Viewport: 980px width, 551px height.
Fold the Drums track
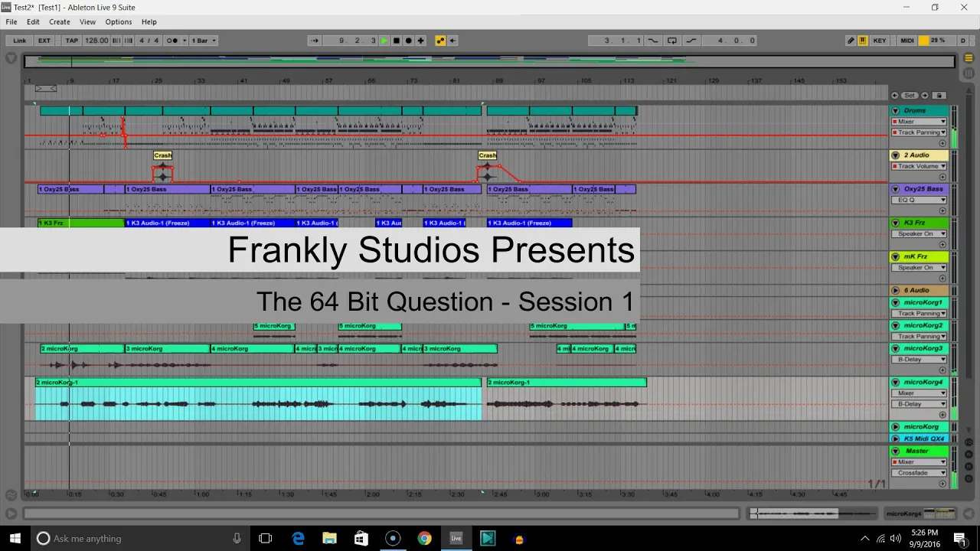pyautogui.click(x=895, y=111)
